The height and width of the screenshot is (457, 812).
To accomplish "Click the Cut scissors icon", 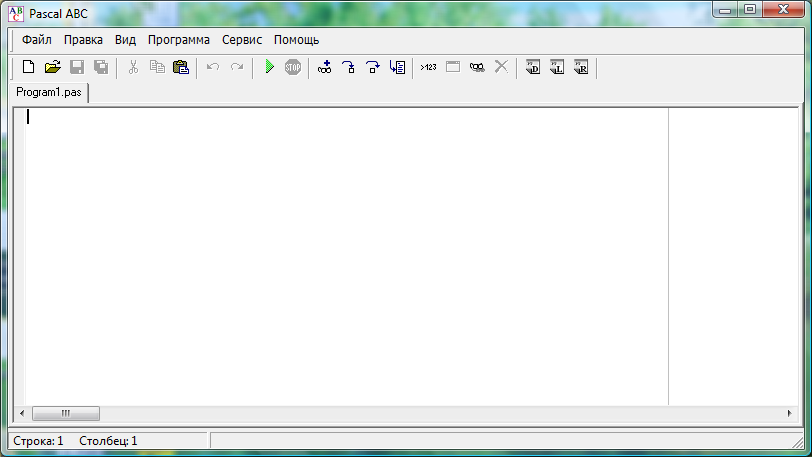I will (x=134, y=67).
